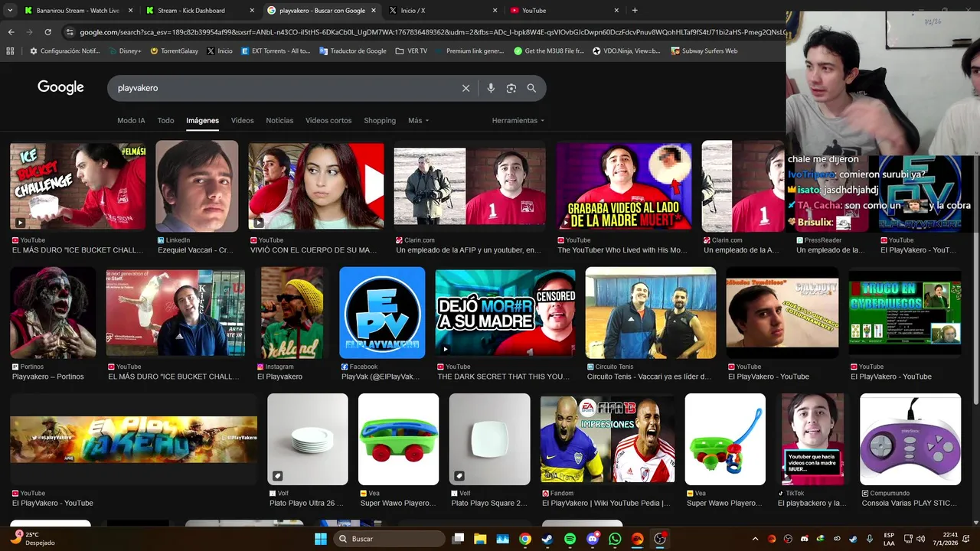Select the Videos search tab
980x551 pixels.
click(x=242, y=120)
